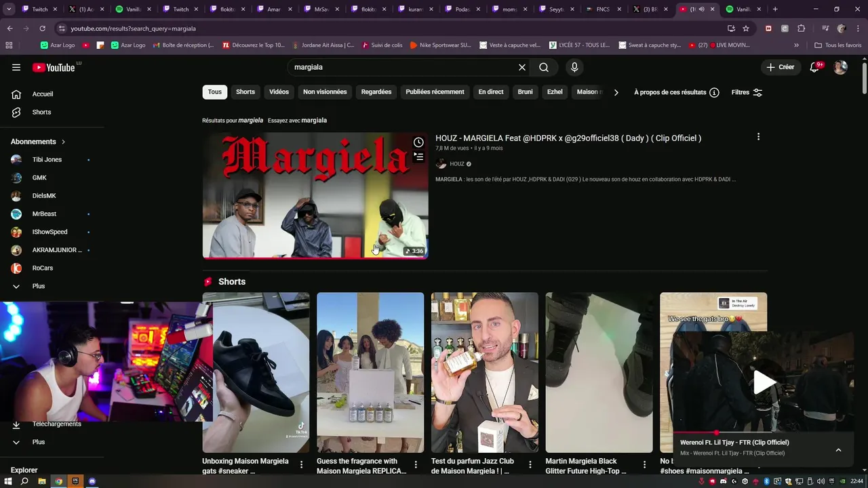
Task: Play the Werenoi FTR miniplayer
Action: pyautogui.click(x=764, y=382)
